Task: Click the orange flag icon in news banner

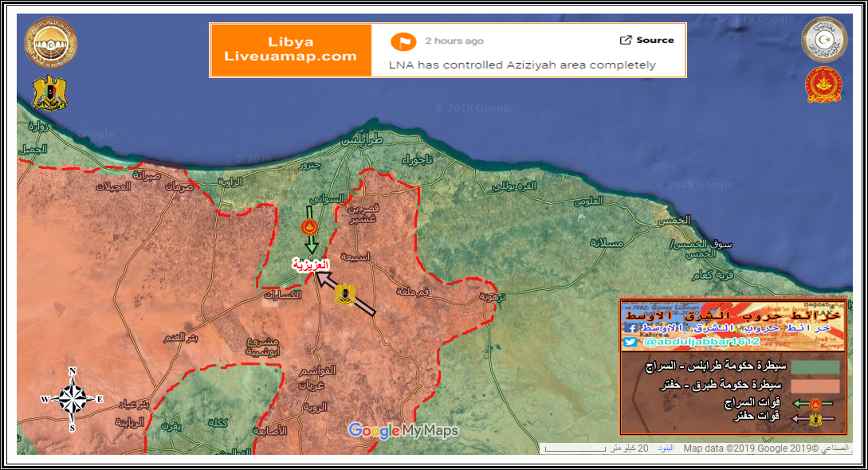Action: point(403,41)
